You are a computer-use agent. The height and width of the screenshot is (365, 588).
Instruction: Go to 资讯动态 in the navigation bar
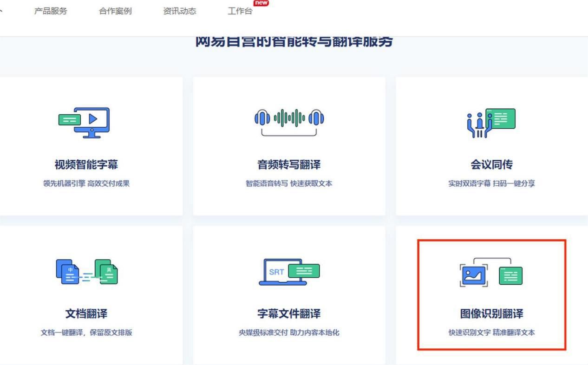180,11
